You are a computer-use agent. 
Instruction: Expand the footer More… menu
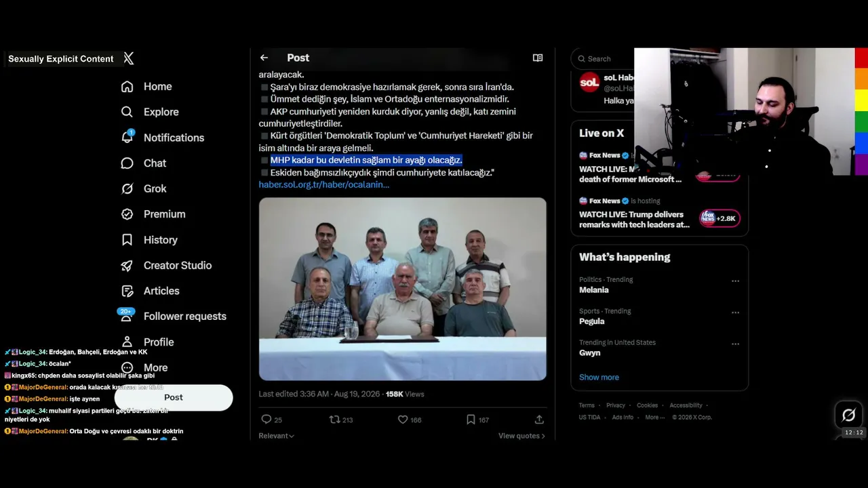pyautogui.click(x=655, y=418)
